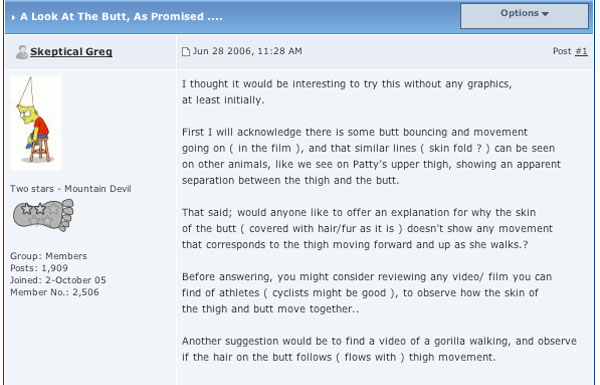
Task: Click Member No.: 2,506 text
Action: 55,292
